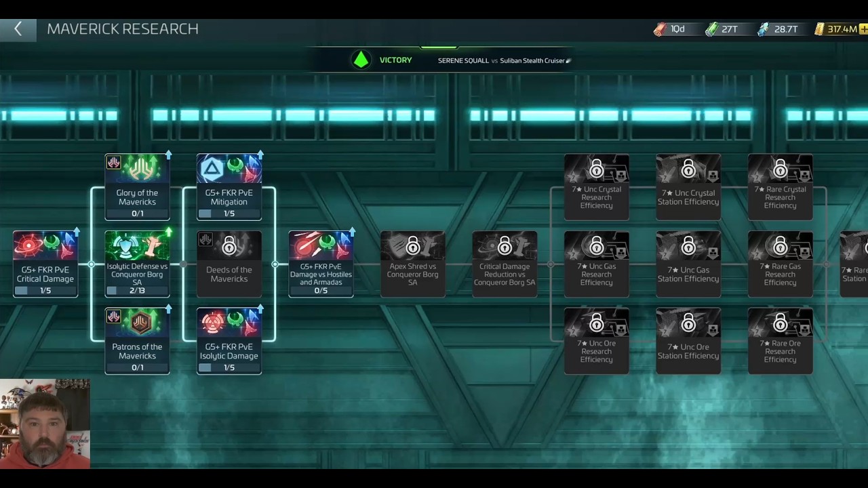Click the green Victory battle result icon
This screenshot has height=488, width=868.
(361, 60)
